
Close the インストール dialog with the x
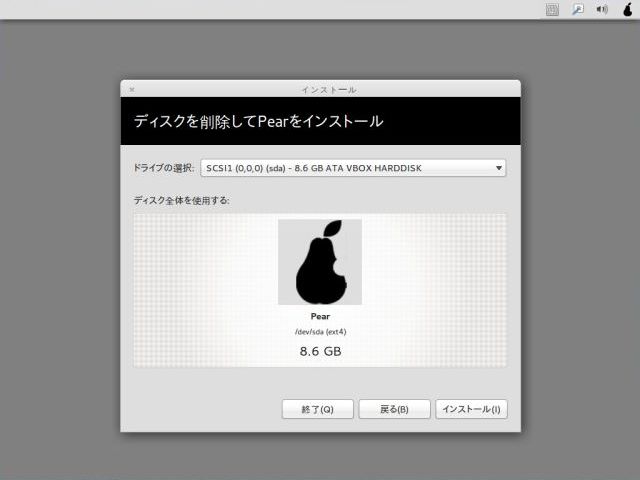(131, 89)
